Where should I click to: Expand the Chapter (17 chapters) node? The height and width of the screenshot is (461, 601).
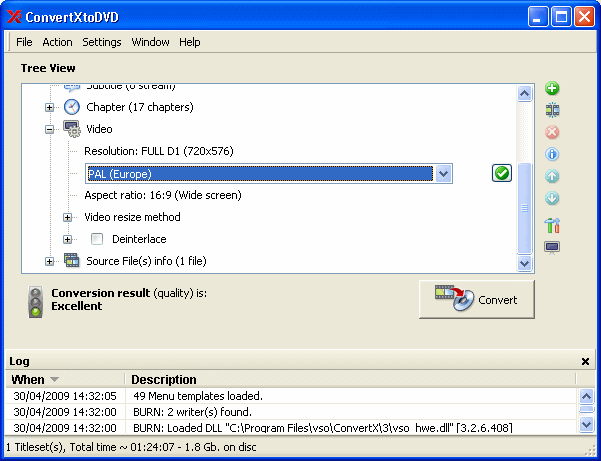(x=49, y=107)
